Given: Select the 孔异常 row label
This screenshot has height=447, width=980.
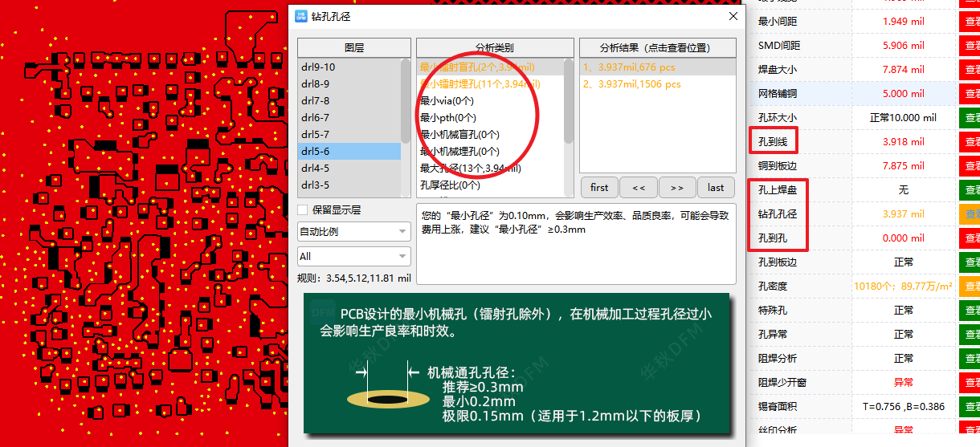Looking at the screenshot, I should pyautogui.click(x=773, y=335).
